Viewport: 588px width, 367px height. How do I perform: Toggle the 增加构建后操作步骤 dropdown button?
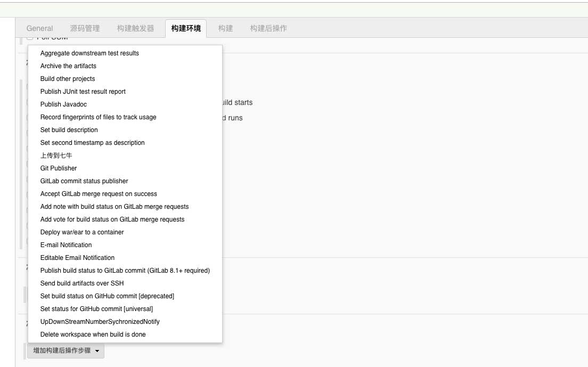(66, 350)
